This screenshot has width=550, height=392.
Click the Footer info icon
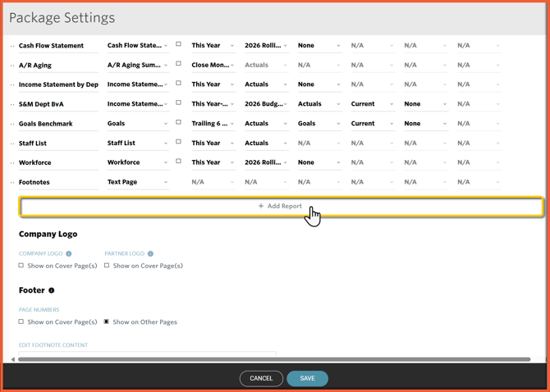[52, 290]
